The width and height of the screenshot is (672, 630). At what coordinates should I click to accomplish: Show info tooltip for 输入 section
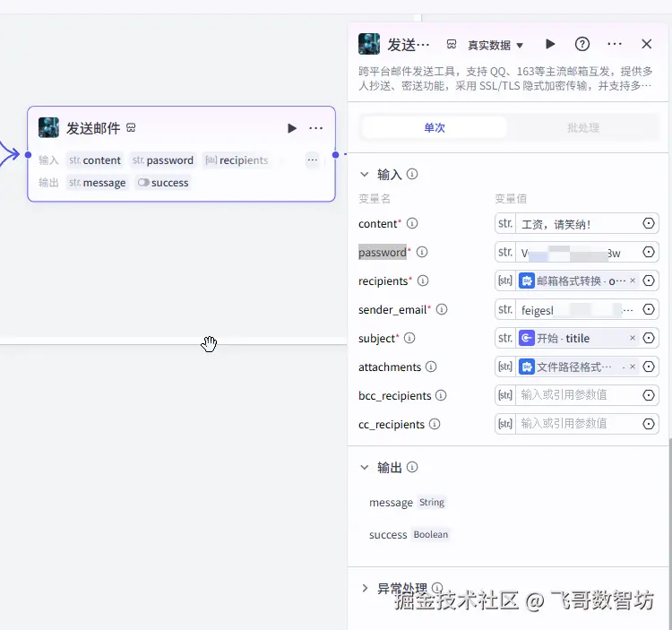412,174
